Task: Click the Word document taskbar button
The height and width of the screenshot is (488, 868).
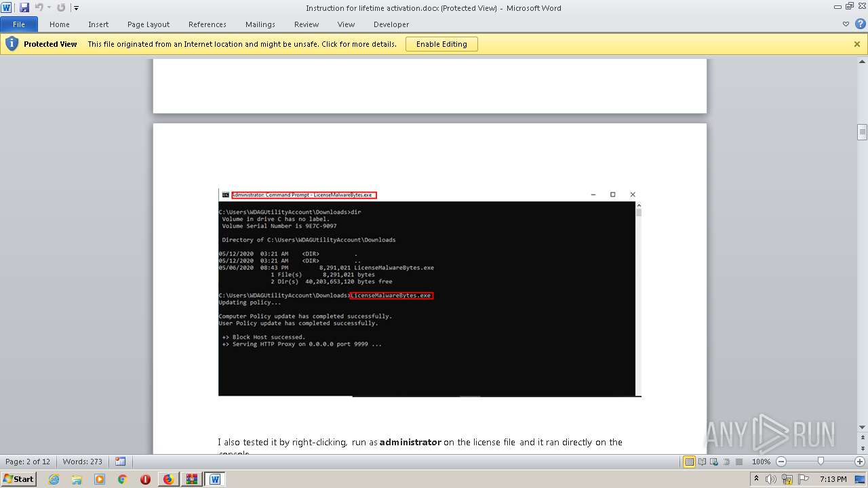Action: pyautogui.click(x=215, y=479)
